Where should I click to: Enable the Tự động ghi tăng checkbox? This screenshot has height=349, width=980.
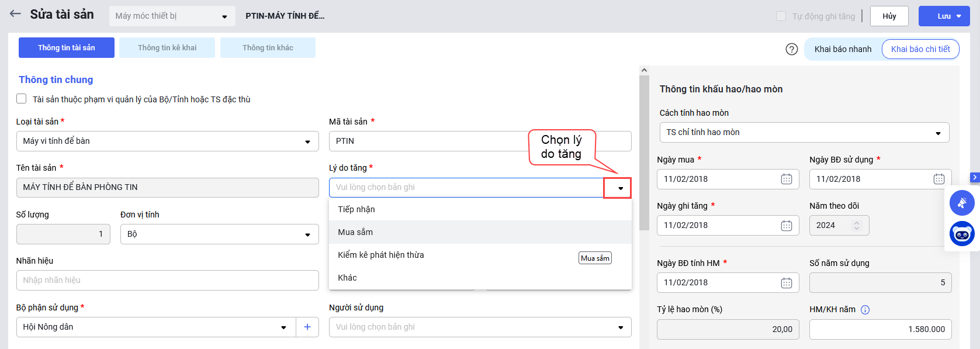click(x=781, y=16)
